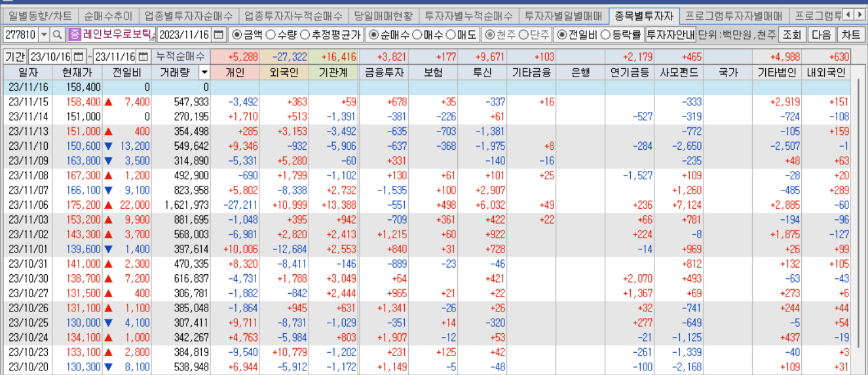Click the 다음 next button

tap(821, 35)
